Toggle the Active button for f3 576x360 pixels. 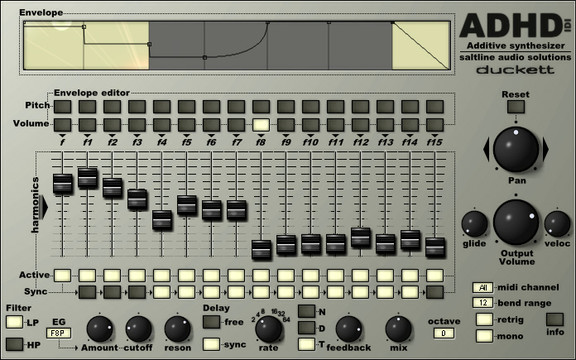coord(137,276)
